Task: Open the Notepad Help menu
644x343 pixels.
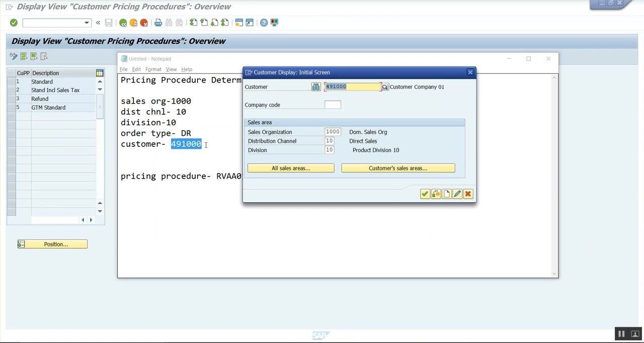Action: point(187,69)
